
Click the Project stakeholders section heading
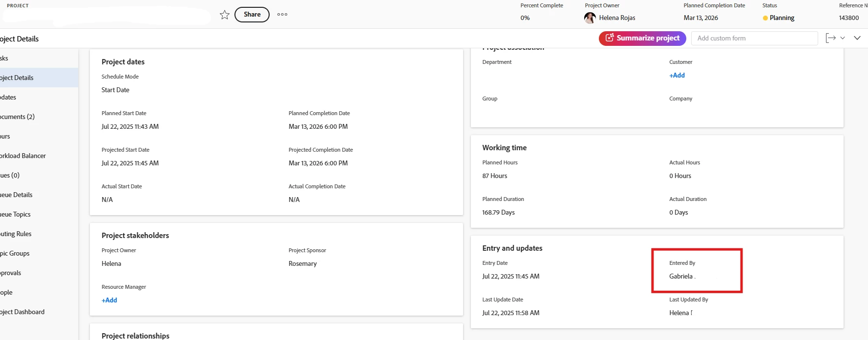coord(135,235)
